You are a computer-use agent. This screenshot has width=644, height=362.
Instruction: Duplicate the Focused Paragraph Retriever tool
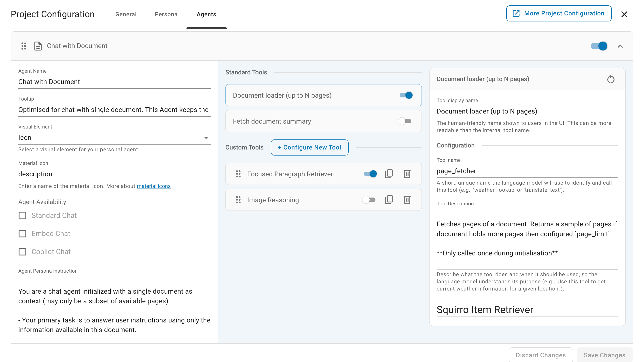click(389, 174)
